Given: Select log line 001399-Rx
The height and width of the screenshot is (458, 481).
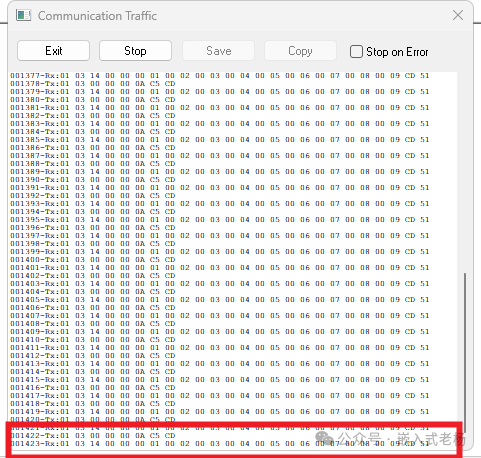Looking at the screenshot, I should (220, 252).
